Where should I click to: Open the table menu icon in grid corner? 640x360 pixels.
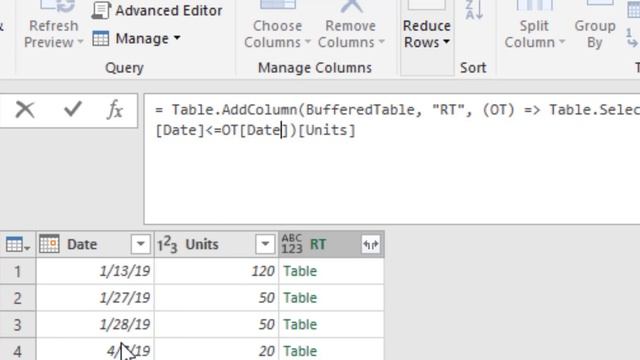[18, 244]
